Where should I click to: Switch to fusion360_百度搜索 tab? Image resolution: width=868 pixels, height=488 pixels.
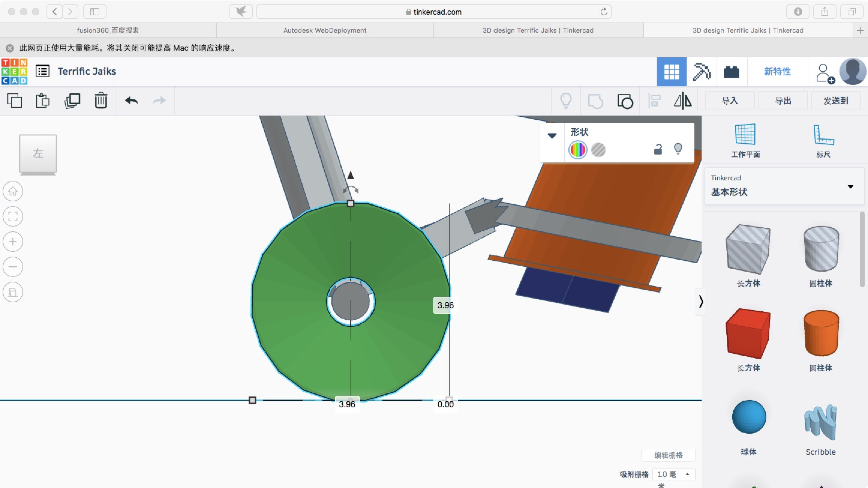(x=108, y=30)
